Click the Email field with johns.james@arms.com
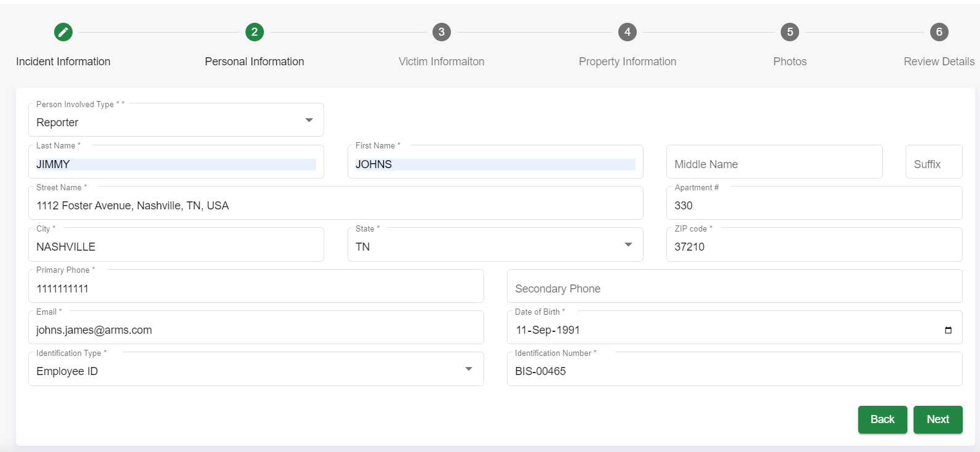The width and height of the screenshot is (980, 452). pos(256,328)
